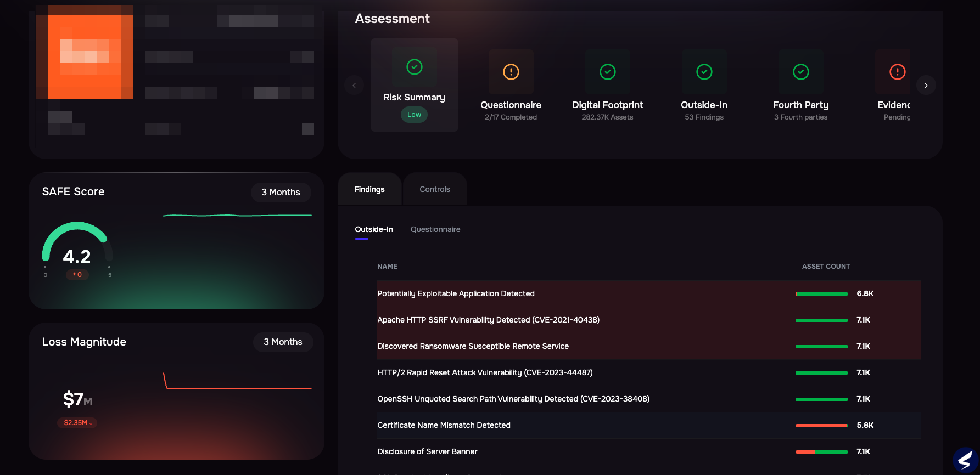The image size is (980, 475).
Task: Open Apache HTTP SSRF Vulnerability finding
Action: pos(649,320)
